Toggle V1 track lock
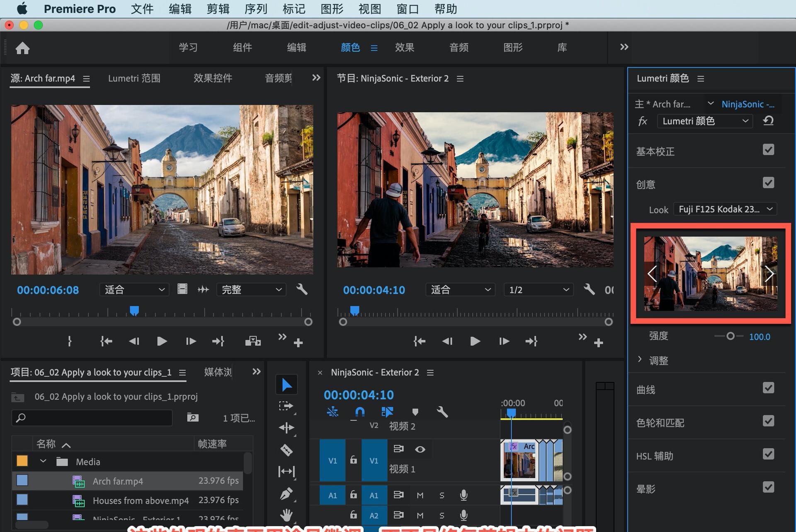The height and width of the screenshot is (532, 796). coord(353,460)
